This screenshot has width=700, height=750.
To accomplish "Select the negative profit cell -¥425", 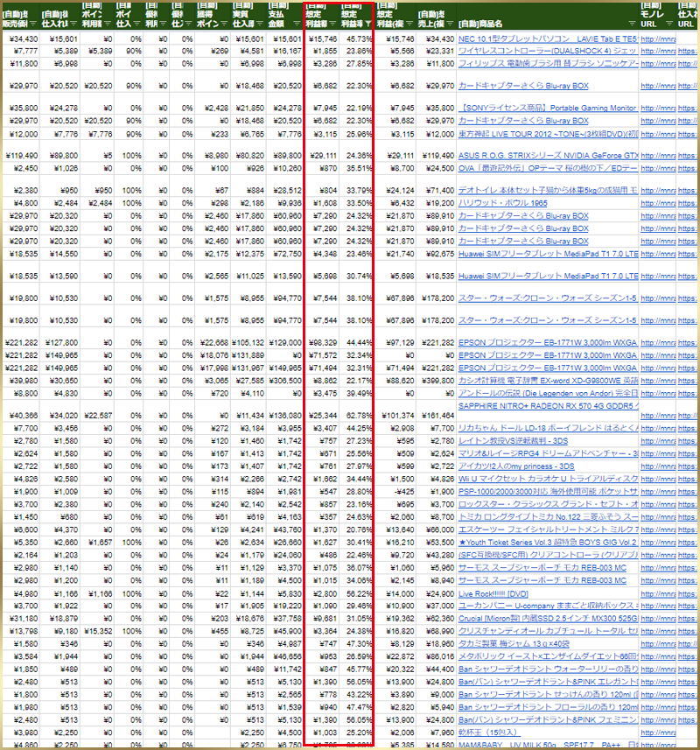I will point(395,492).
